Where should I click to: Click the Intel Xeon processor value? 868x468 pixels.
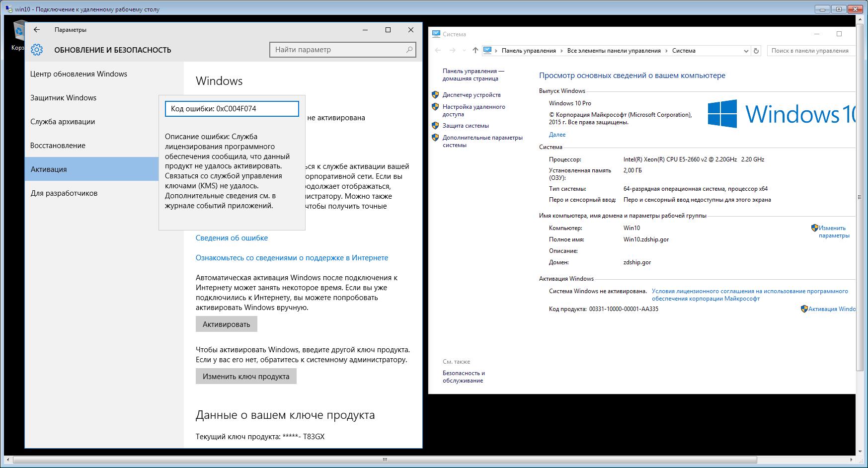coord(694,159)
